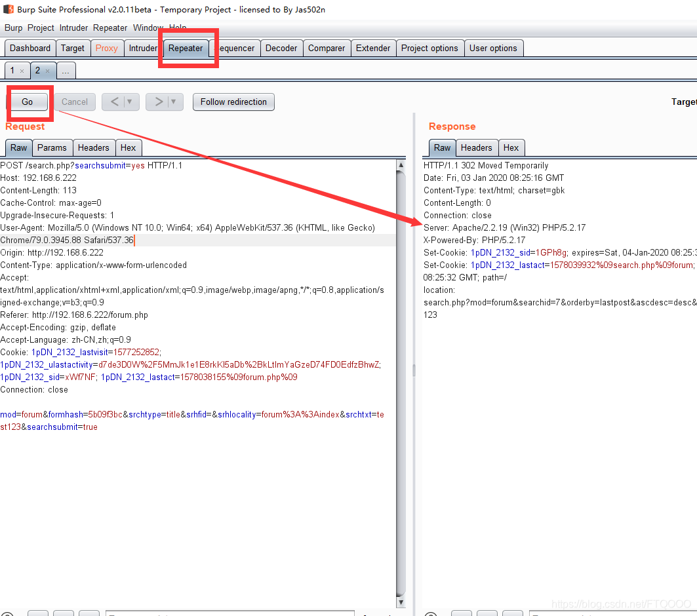The width and height of the screenshot is (697, 616).
Task: Select the Response Headers tab
Action: click(x=477, y=147)
